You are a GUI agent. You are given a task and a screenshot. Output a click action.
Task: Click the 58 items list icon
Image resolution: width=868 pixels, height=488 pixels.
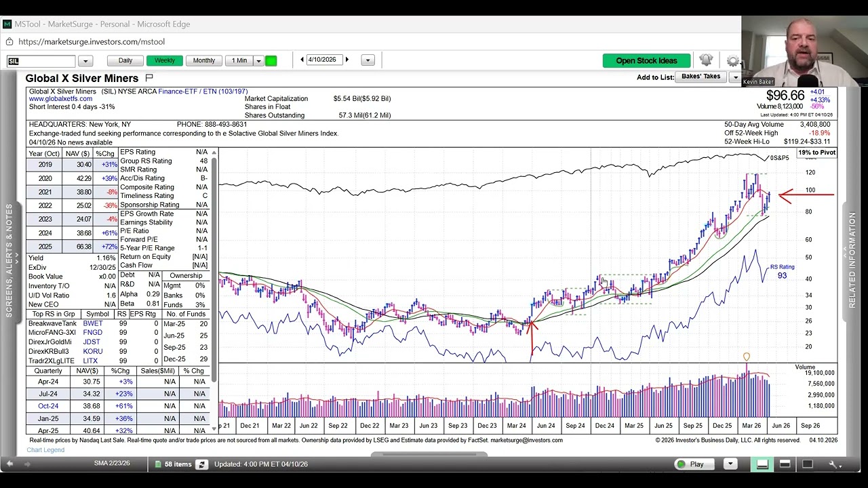pos(158,464)
